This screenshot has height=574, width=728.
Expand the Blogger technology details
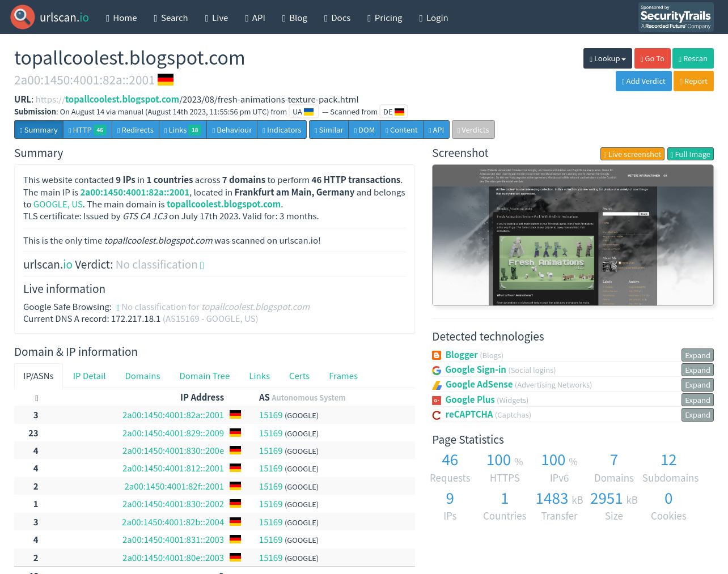[697, 355]
